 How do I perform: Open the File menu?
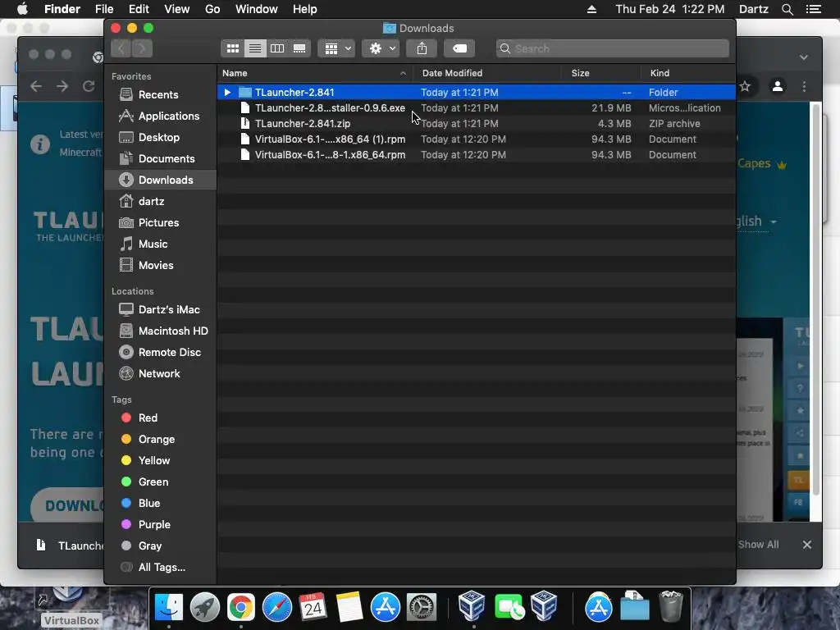click(104, 9)
